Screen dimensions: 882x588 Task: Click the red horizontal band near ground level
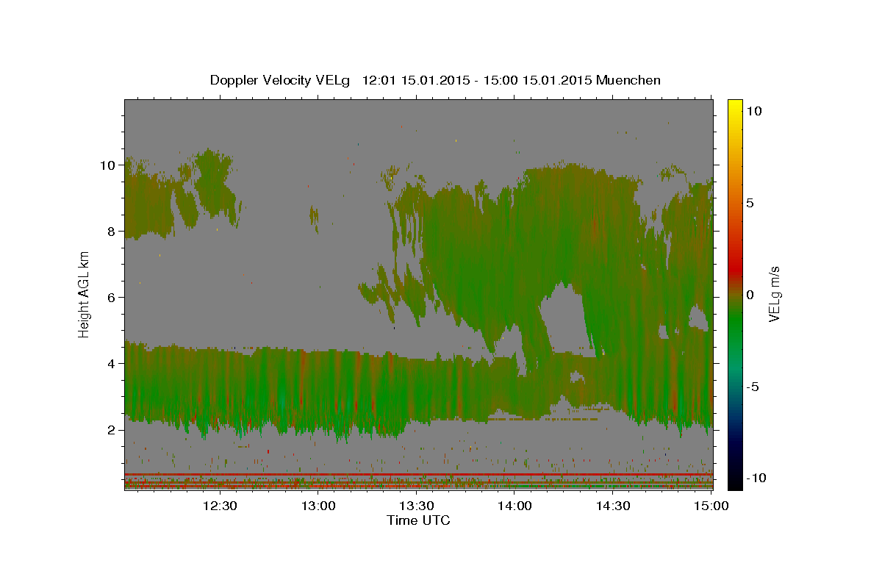[418, 474]
